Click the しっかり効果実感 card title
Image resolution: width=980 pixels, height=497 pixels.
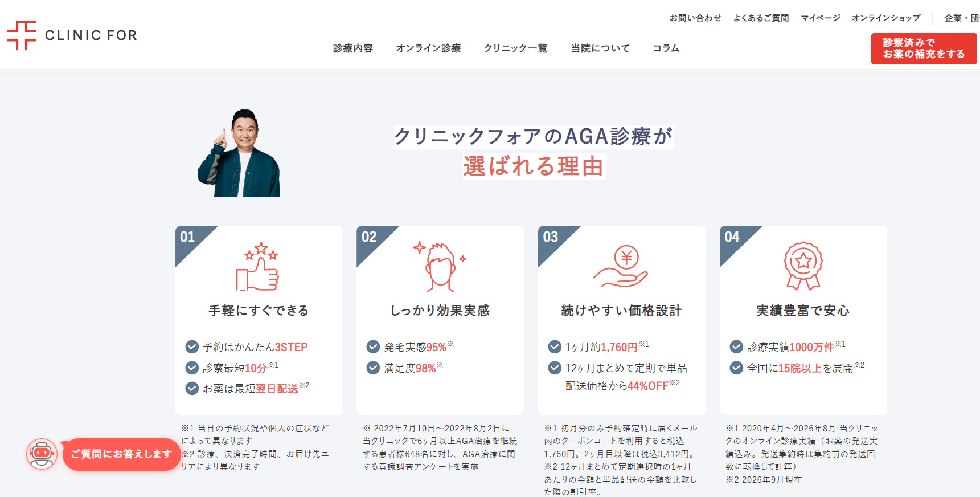(440, 311)
